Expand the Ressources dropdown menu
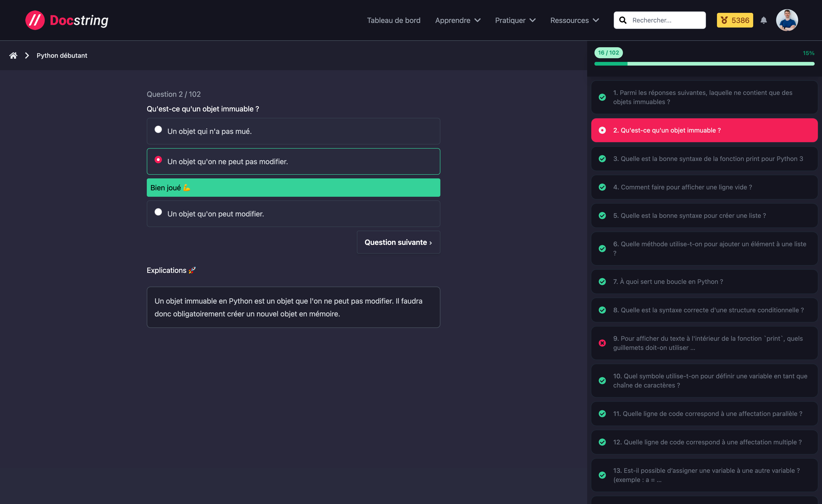The width and height of the screenshot is (822, 504). coord(574,20)
